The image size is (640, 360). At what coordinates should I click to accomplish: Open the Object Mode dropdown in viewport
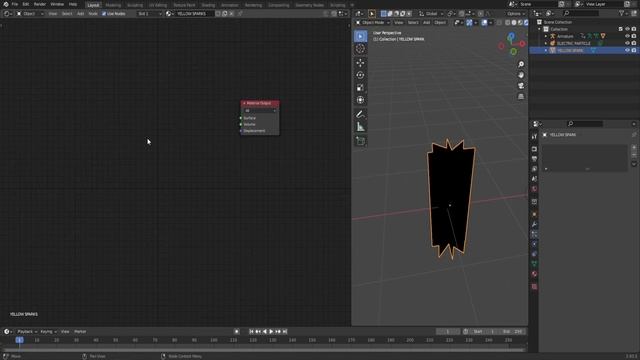tap(373, 22)
